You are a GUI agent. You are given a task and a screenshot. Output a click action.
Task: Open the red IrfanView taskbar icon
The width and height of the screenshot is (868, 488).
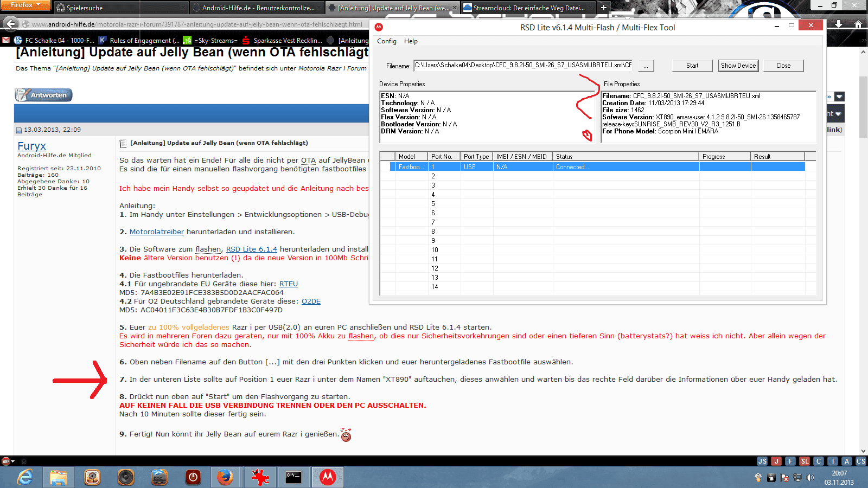coord(260,477)
